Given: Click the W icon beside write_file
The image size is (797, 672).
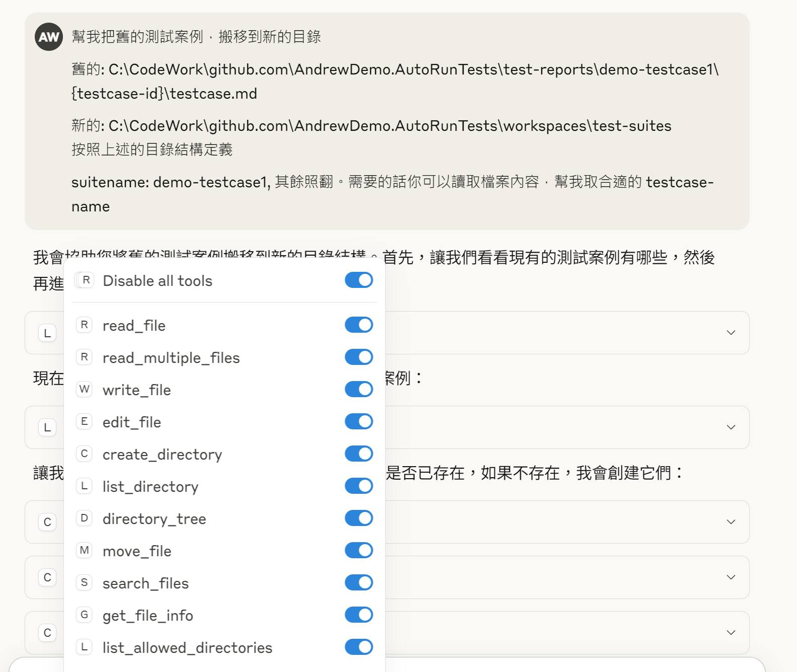Looking at the screenshot, I should 84,390.
